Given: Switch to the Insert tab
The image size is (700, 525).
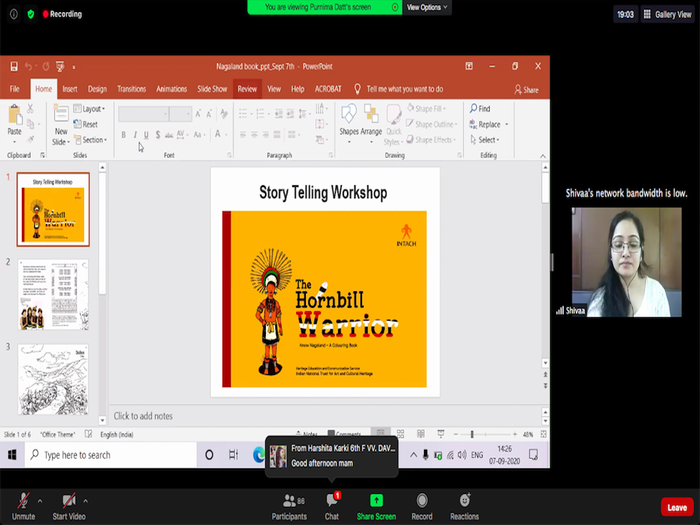Looking at the screenshot, I should 70,89.
